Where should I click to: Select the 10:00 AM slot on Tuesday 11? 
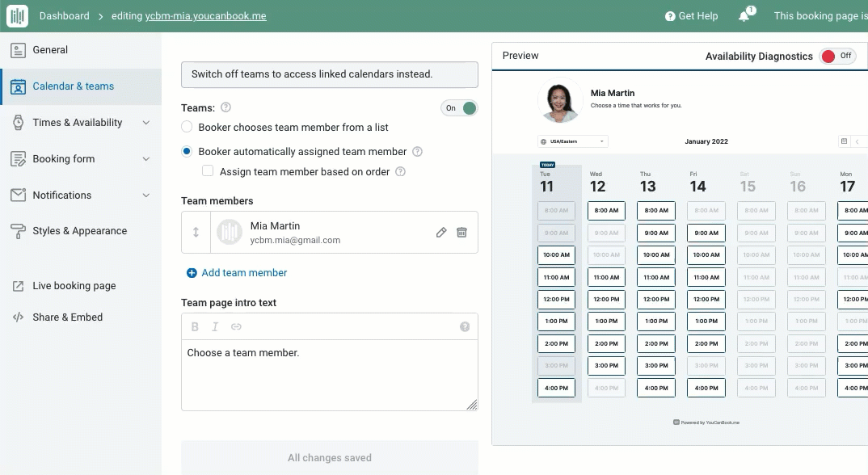[556, 254]
